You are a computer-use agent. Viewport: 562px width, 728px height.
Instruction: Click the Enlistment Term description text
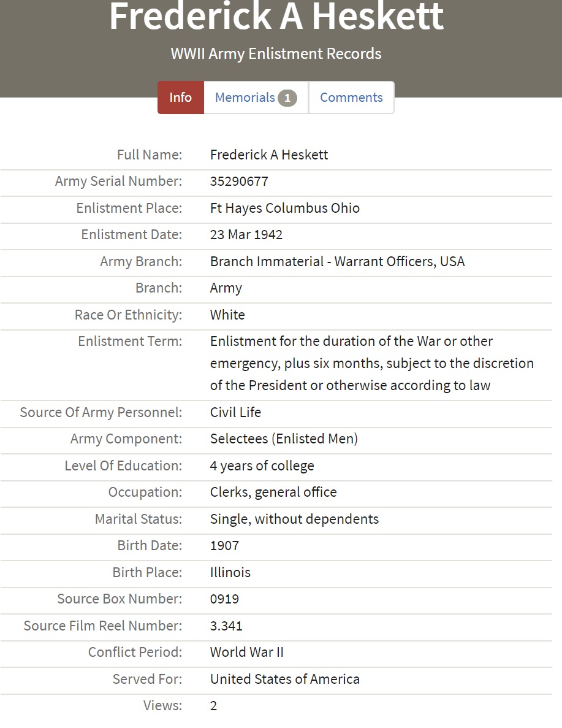pyautogui.click(x=371, y=363)
